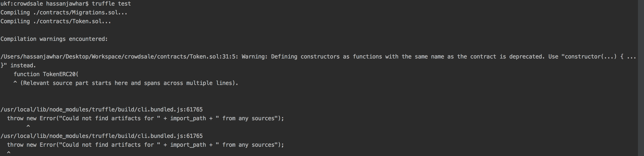Image resolution: width=644 pixels, height=156 pixels.
Task: Click the 'Compiling ./contracts/Token.sol...' line
Action: [55, 21]
